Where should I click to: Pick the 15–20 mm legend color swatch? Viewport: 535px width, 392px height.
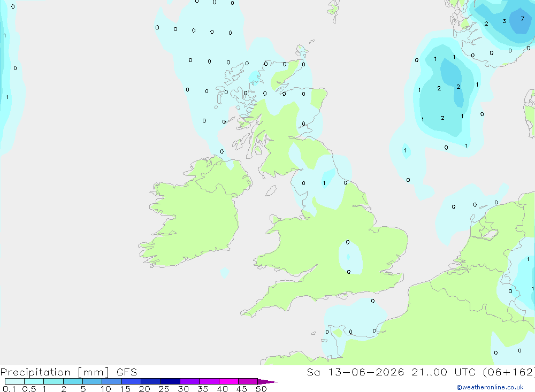[x=132, y=381]
